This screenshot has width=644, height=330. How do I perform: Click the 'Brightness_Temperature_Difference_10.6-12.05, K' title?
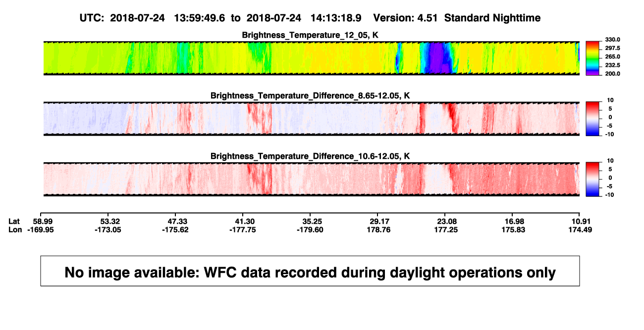pyautogui.click(x=311, y=156)
